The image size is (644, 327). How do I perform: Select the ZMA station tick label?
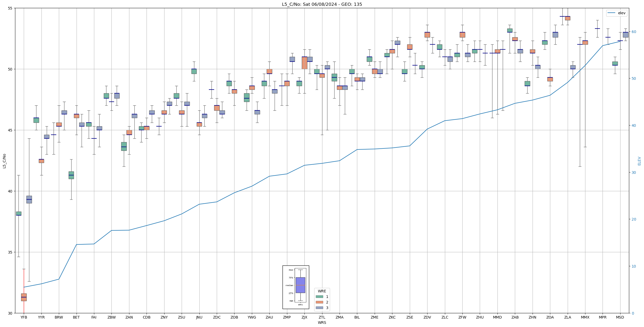pos(340,317)
